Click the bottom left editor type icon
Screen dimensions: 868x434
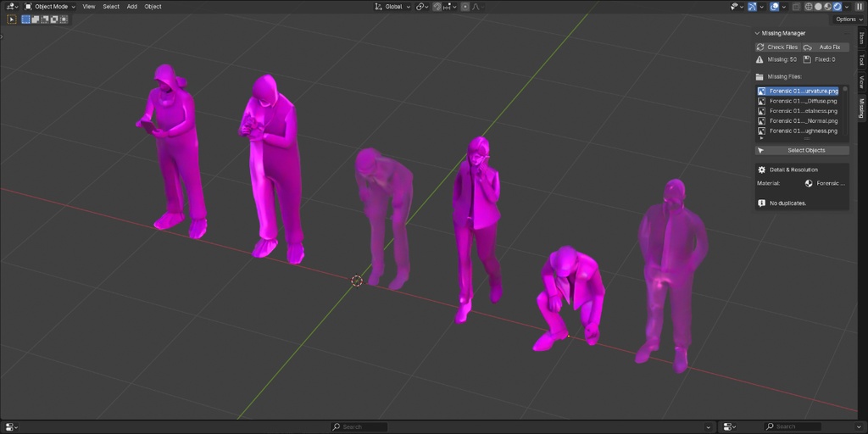[12, 427]
